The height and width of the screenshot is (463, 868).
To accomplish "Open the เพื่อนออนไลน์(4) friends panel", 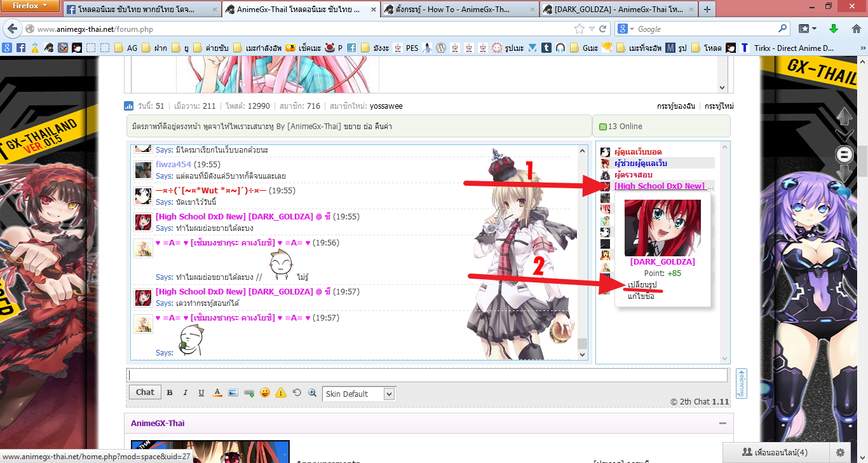I will tap(775, 452).
